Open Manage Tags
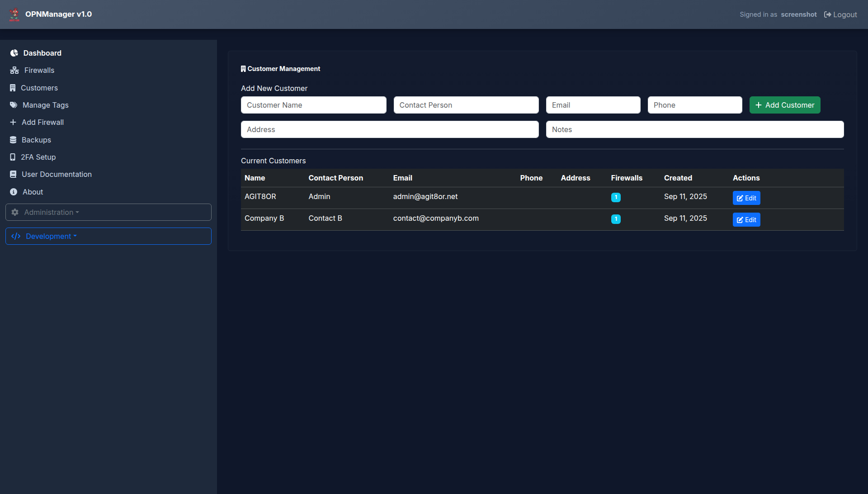The image size is (868, 494). click(45, 105)
